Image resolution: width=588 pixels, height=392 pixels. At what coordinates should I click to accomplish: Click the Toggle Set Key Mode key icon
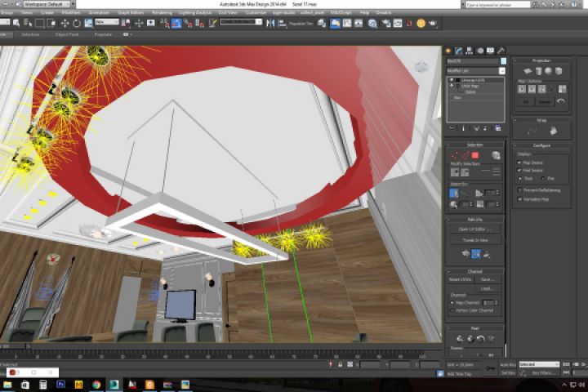click(490, 369)
